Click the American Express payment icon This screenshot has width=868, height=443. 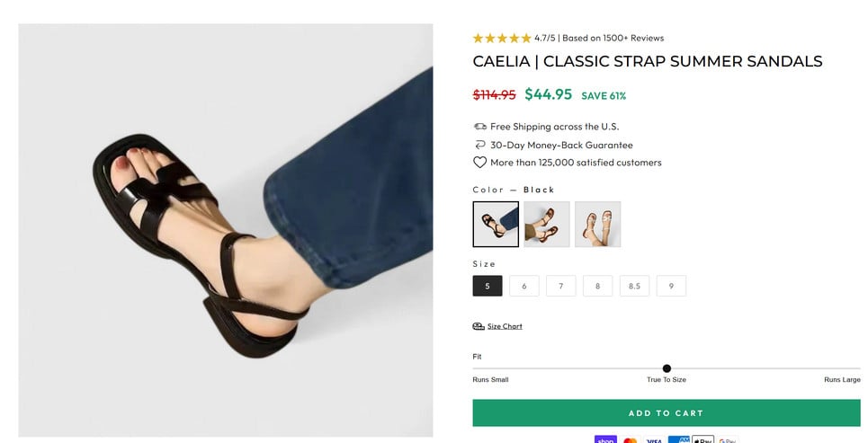[x=678, y=440]
